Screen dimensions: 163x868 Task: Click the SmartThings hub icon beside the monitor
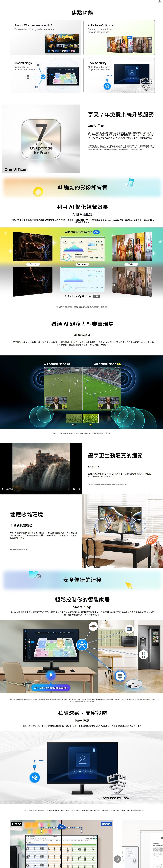[x=82, y=645]
